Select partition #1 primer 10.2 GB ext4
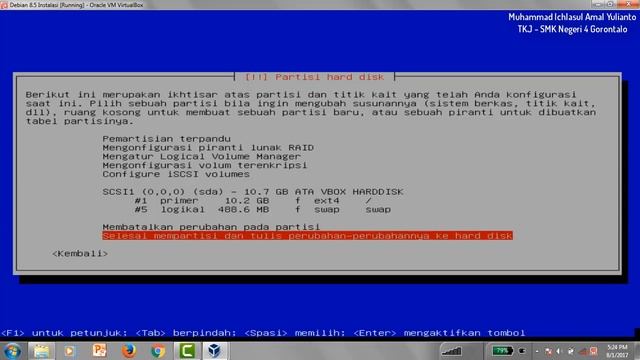This screenshot has height=360, width=640. (253, 201)
